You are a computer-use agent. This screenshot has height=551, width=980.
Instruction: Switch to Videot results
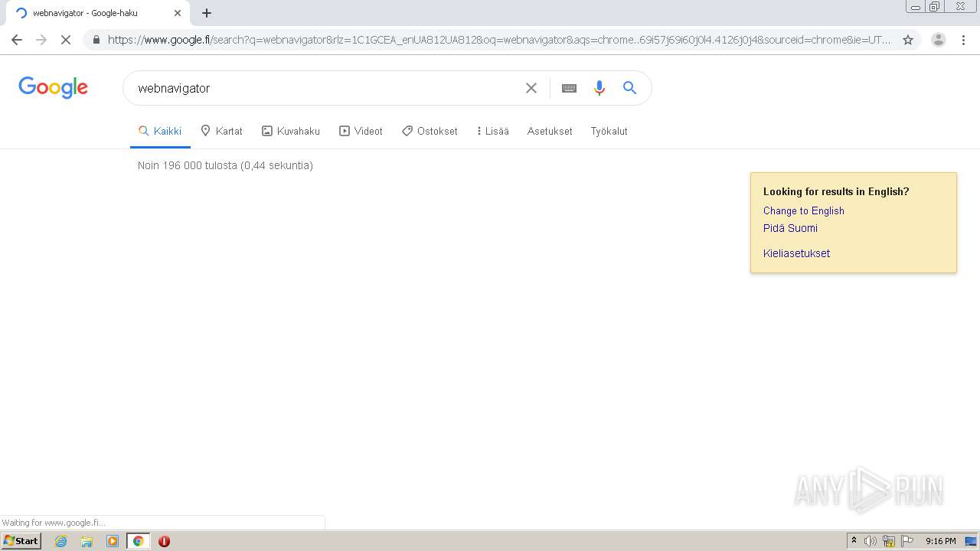pos(361,131)
